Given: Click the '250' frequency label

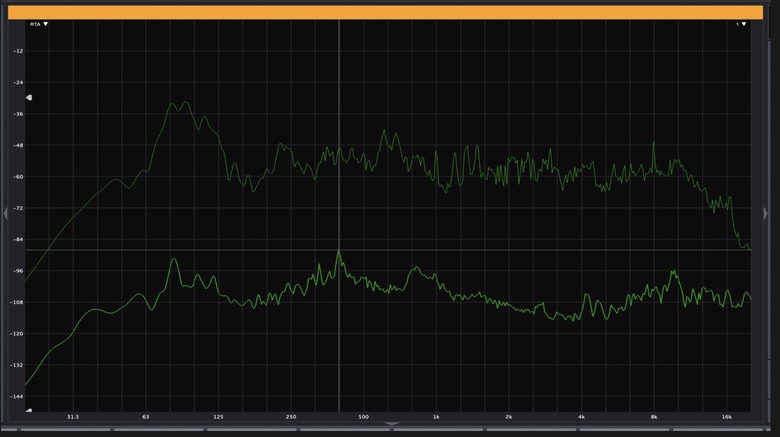Looking at the screenshot, I should pos(291,417).
